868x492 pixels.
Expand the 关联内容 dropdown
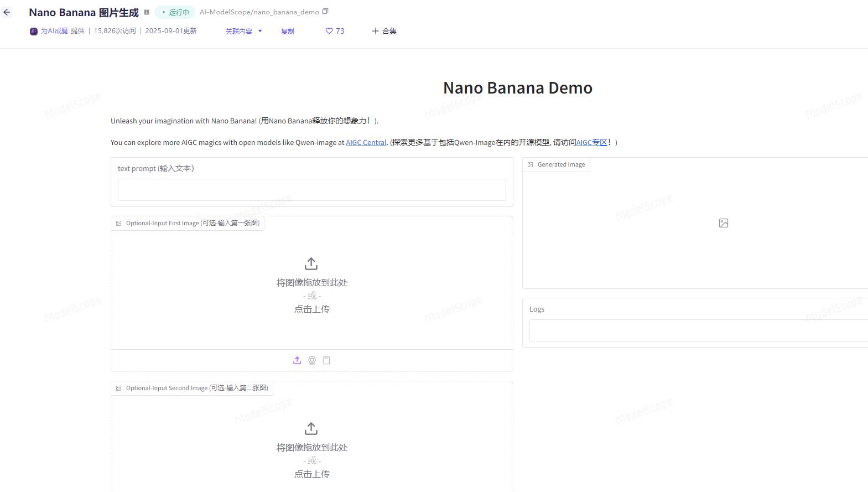coord(244,31)
